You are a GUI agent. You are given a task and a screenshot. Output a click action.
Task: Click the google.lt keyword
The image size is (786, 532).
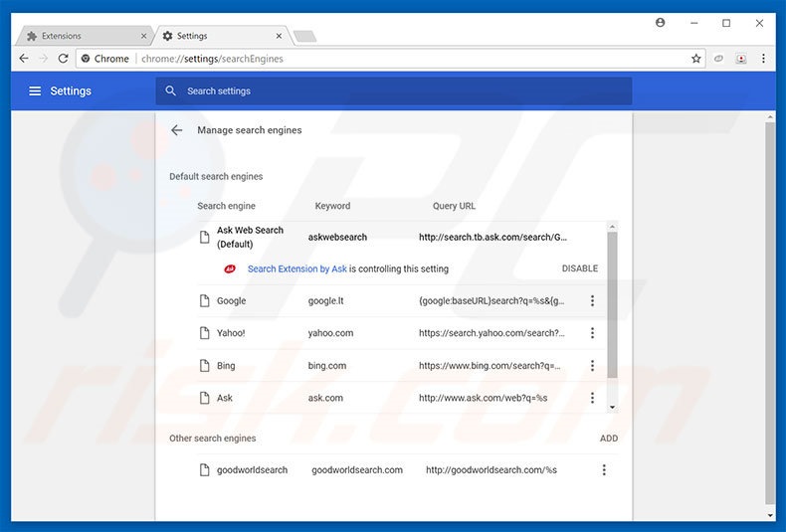pyautogui.click(x=325, y=301)
